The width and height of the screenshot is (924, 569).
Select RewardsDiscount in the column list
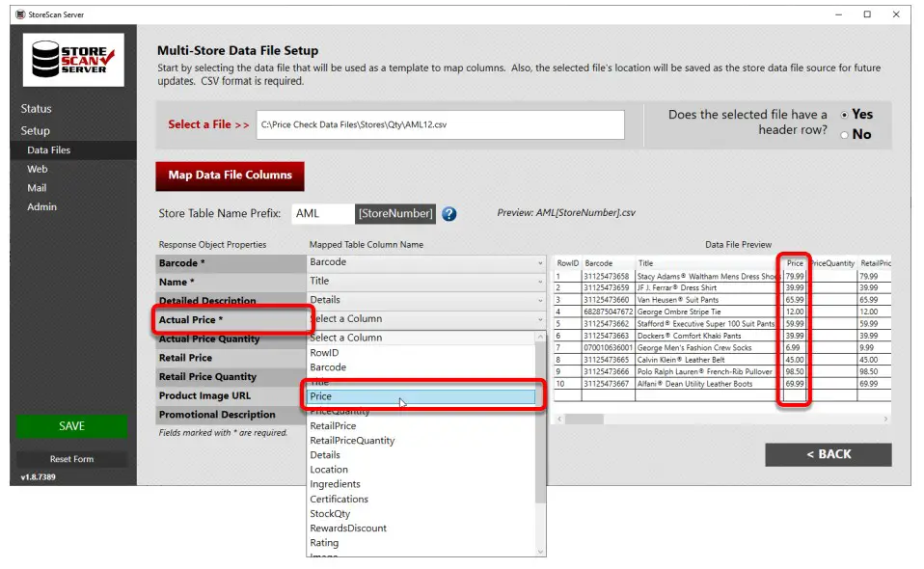pos(421,528)
